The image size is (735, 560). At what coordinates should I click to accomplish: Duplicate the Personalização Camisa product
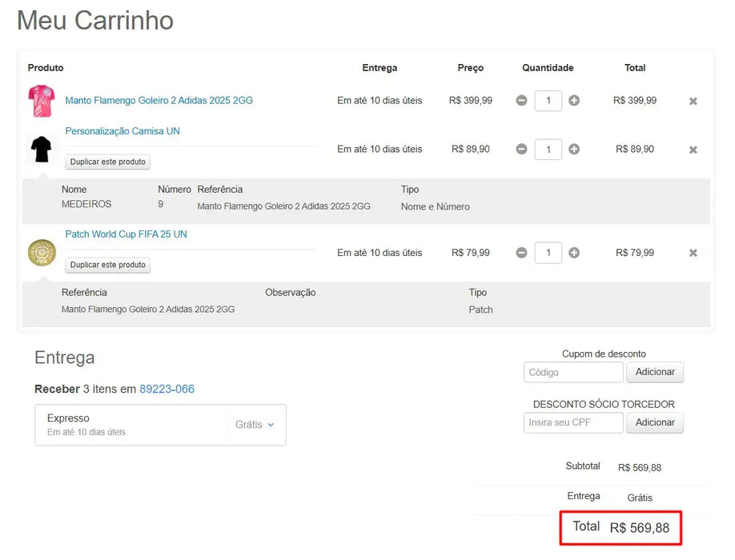click(107, 162)
